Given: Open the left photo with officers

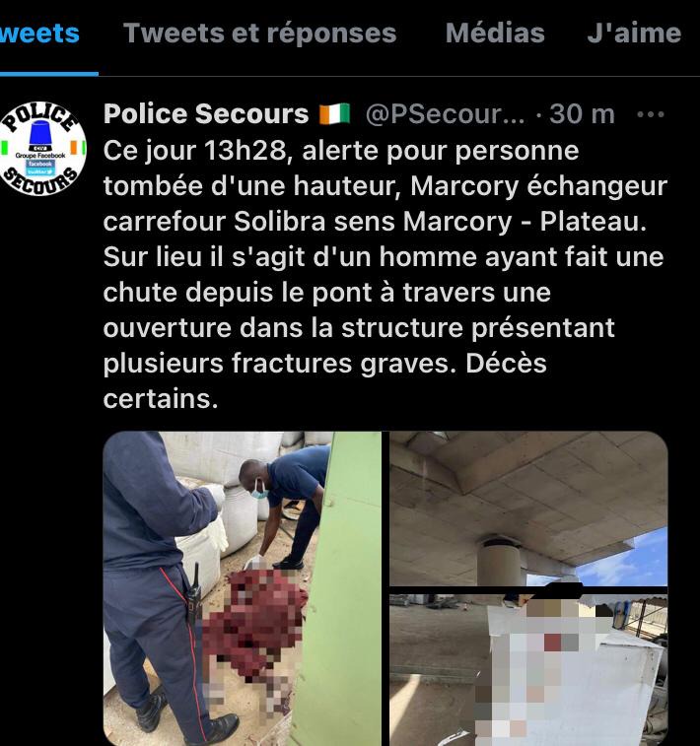Looking at the screenshot, I should (x=243, y=588).
